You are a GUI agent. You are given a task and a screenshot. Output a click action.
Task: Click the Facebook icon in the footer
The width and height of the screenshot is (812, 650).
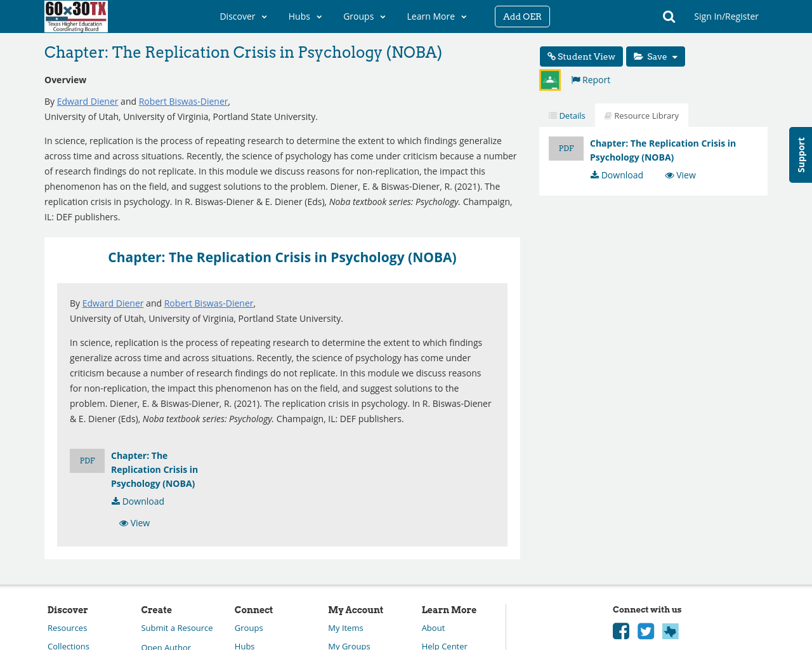tap(620, 630)
